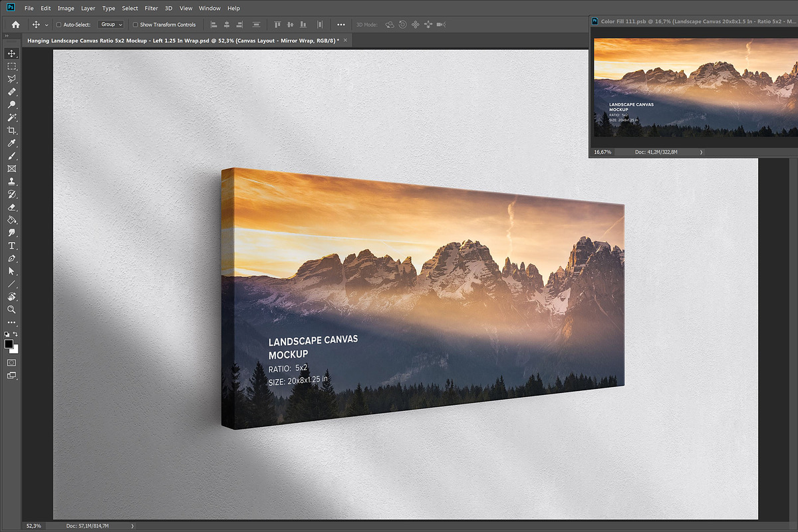Open the Filter menu

coord(152,9)
